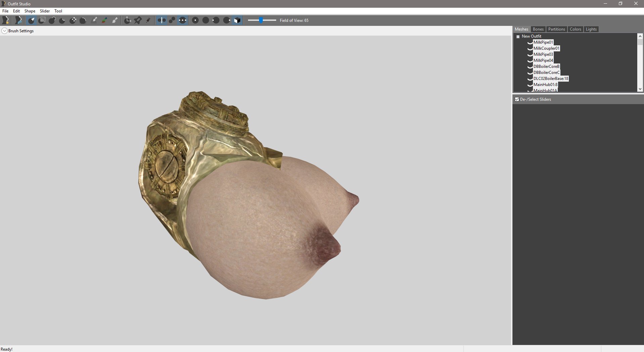Click the Load Project toolbar icon
This screenshot has width=644, height=352.
18,20
